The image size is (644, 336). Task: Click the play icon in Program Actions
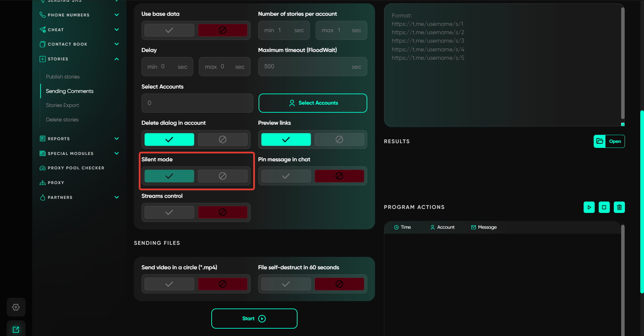coord(589,207)
